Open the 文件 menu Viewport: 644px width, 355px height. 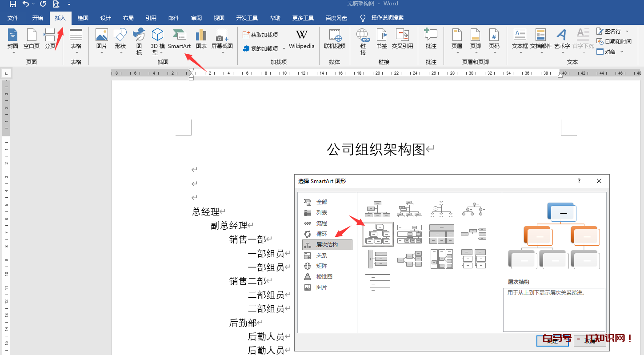13,18
